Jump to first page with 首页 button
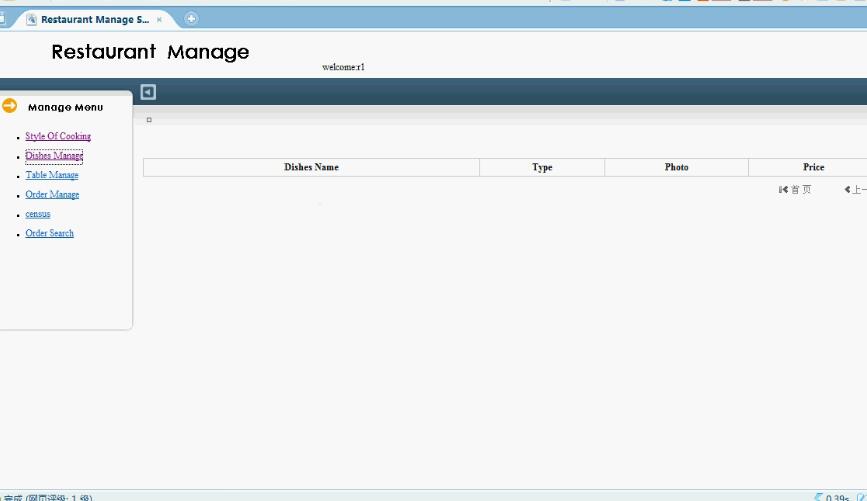 pos(795,190)
